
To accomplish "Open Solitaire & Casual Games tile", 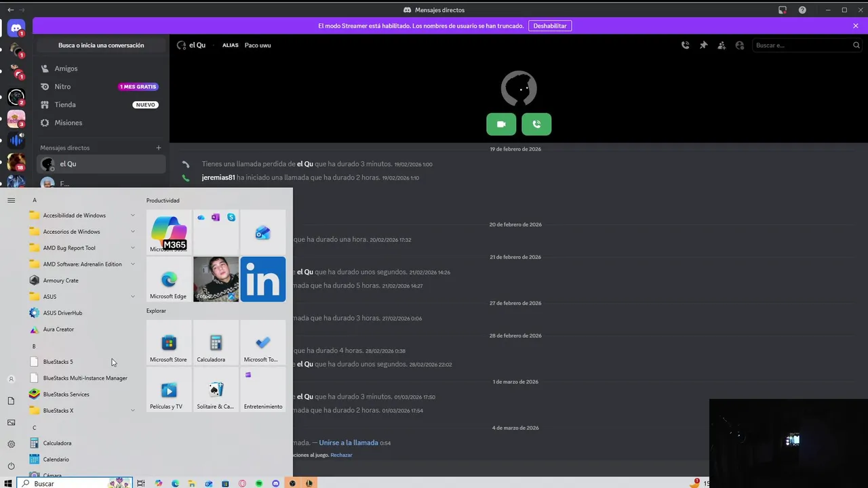I will pos(216,390).
